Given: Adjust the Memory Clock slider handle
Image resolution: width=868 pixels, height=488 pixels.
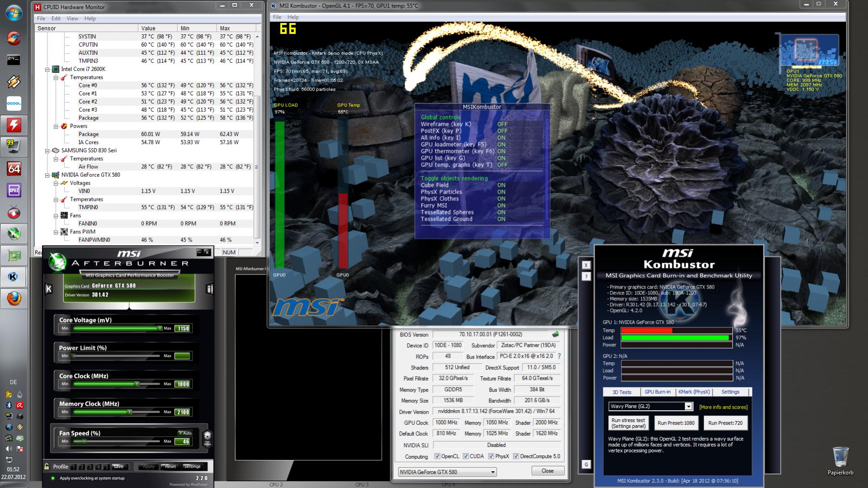Looking at the screenshot, I should click(x=129, y=412).
